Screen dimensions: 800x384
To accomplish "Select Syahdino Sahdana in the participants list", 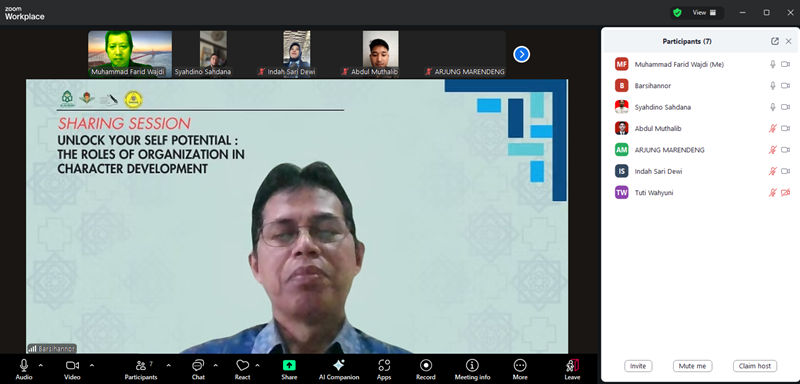I will click(x=701, y=107).
